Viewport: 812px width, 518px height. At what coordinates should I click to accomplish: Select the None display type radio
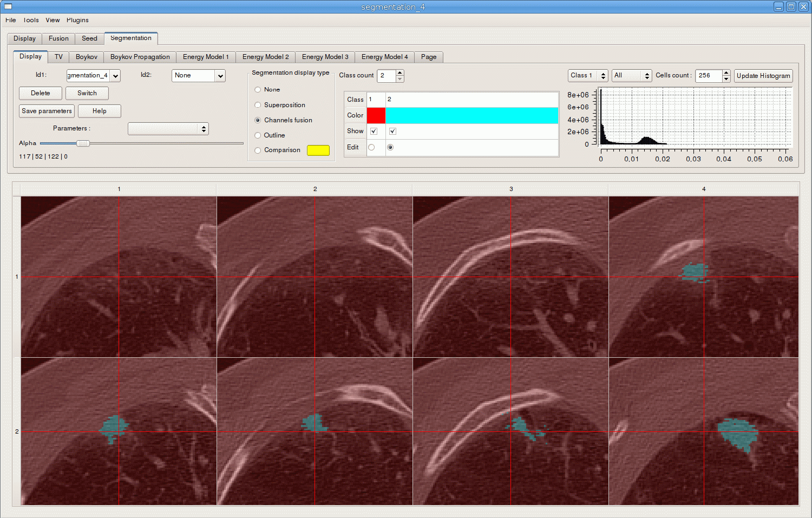pyautogui.click(x=258, y=90)
